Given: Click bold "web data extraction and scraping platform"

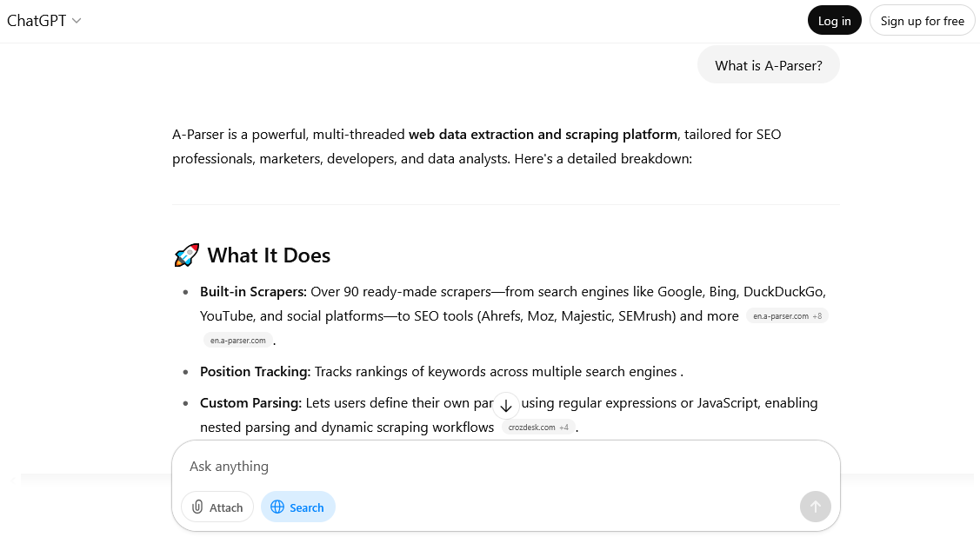Looking at the screenshot, I should (543, 135).
